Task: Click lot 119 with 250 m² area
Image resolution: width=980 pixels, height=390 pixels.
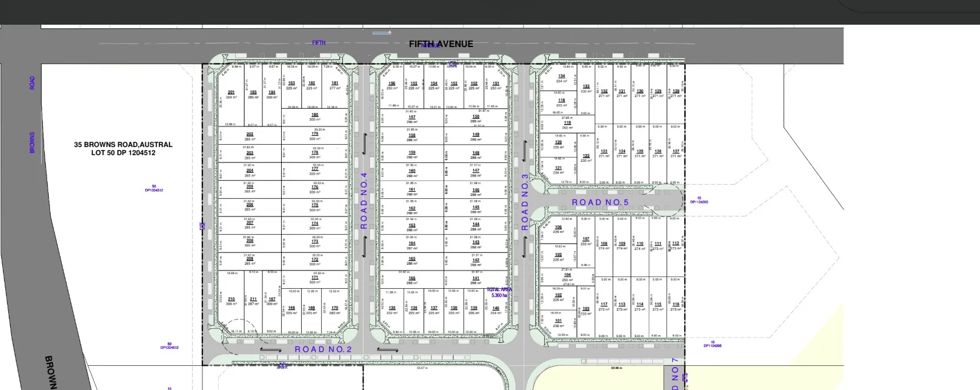Action: (x=567, y=125)
